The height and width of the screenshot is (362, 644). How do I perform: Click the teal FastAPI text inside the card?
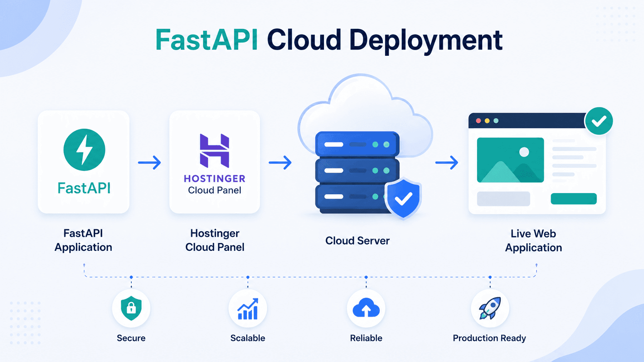(x=84, y=188)
